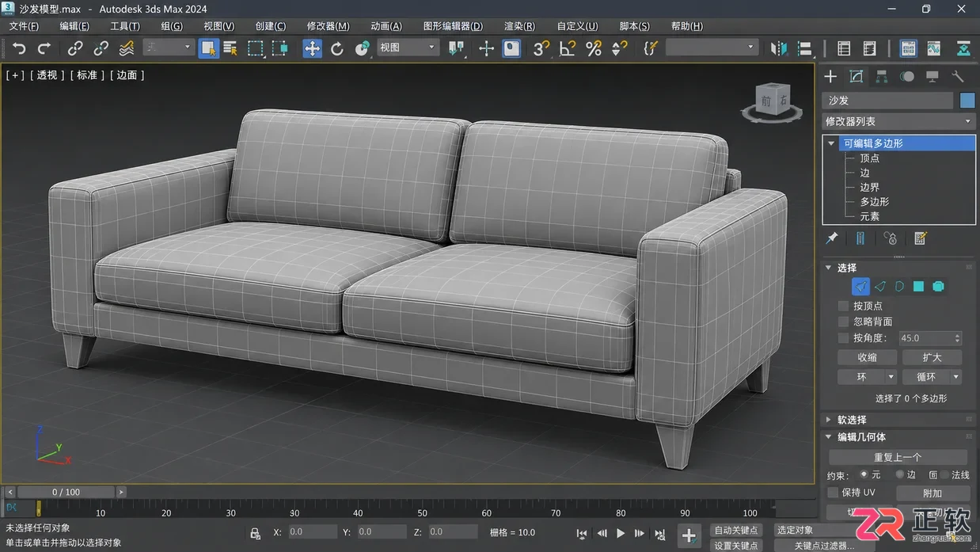Enable the 按角度 checkbox

(844, 338)
